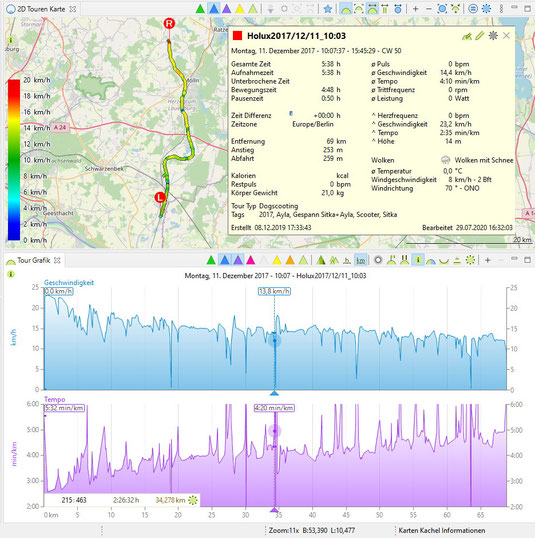Click the green tour marker posts icon
Image resolution: width=535 pixels, height=538 pixels.
click(385, 9)
